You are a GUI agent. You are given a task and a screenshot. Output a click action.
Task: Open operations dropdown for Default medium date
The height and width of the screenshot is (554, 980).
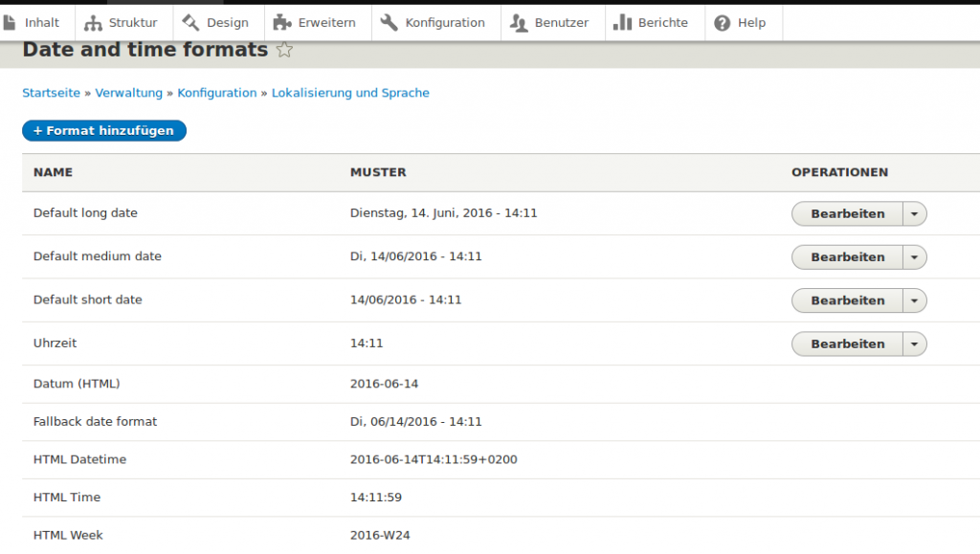[x=915, y=257]
